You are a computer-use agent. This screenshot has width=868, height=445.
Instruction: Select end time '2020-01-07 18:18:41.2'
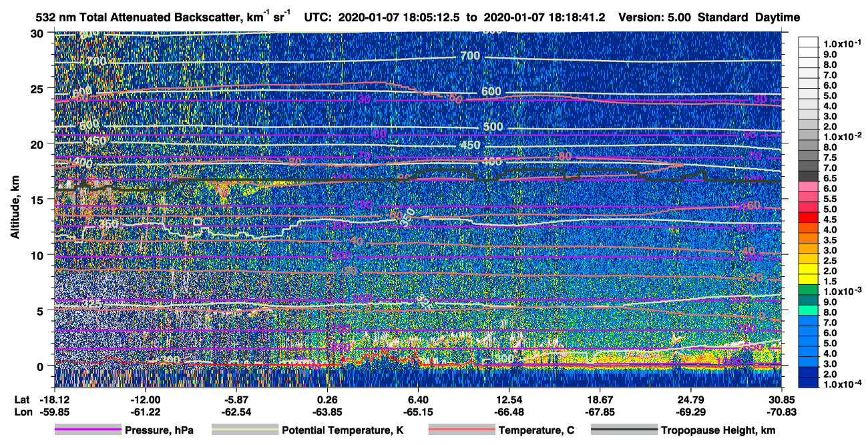[x=546, y=17]
